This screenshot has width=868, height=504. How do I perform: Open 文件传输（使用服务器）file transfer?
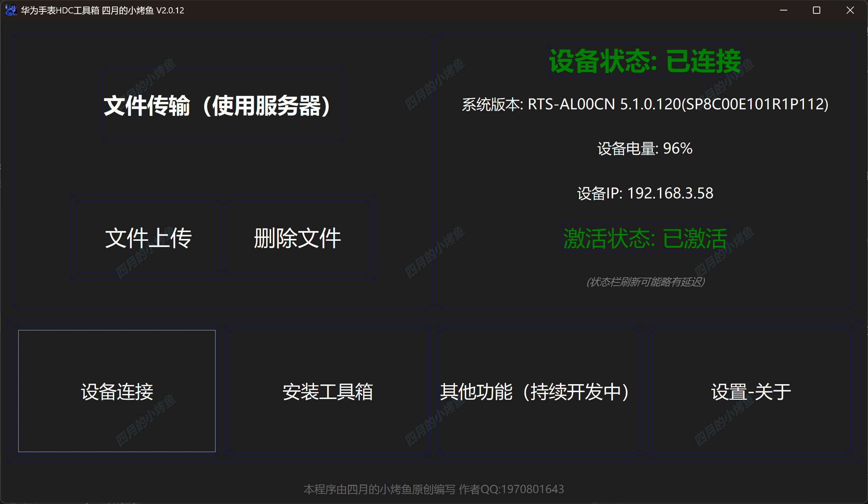(223, 105)
